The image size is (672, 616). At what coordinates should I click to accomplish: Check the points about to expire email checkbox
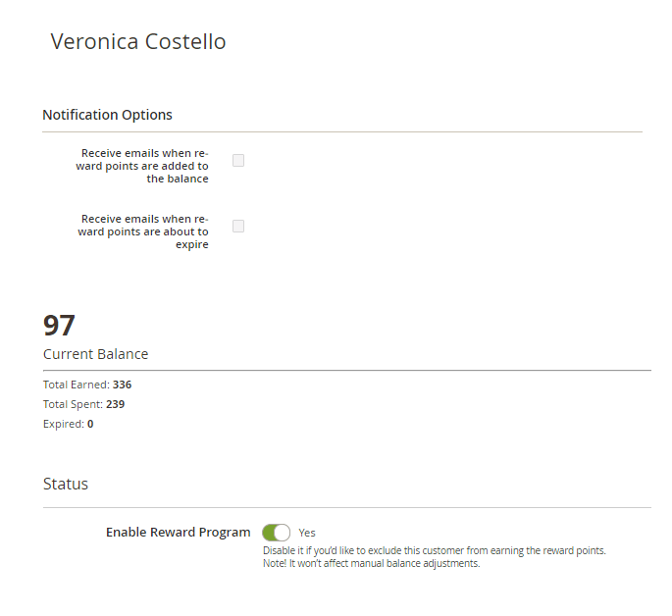(238, 226)
